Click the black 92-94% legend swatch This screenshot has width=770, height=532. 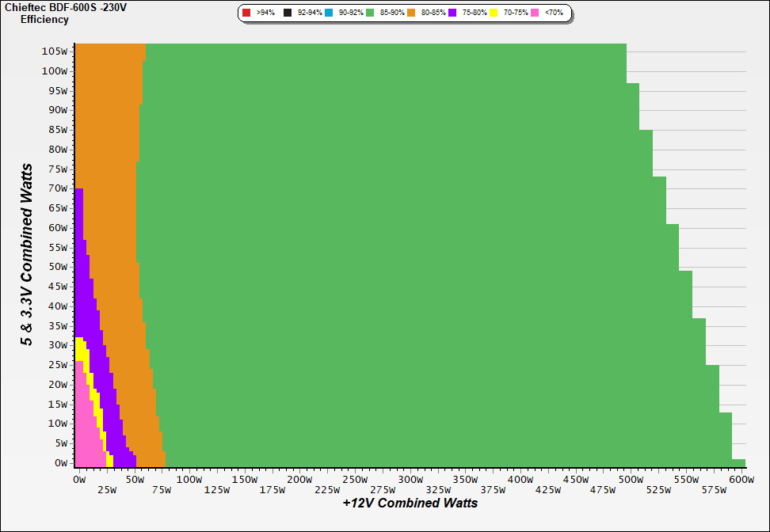pos(288,13)
